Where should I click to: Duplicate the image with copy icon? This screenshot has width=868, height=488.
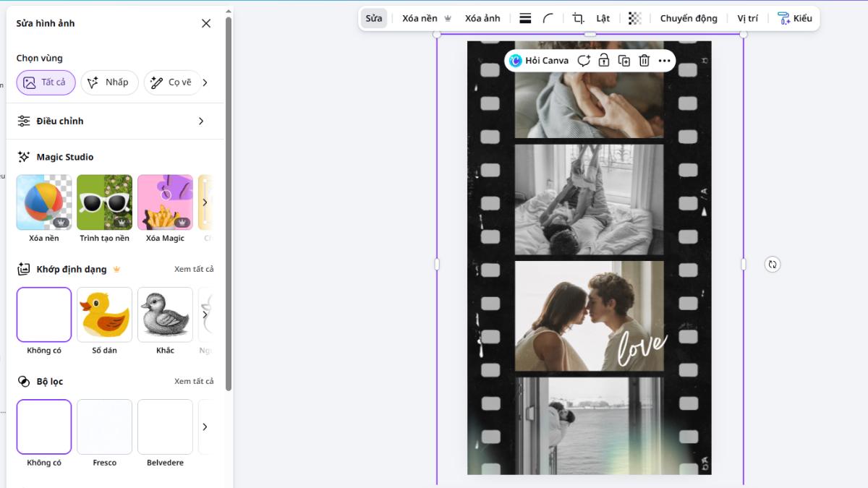624,61
